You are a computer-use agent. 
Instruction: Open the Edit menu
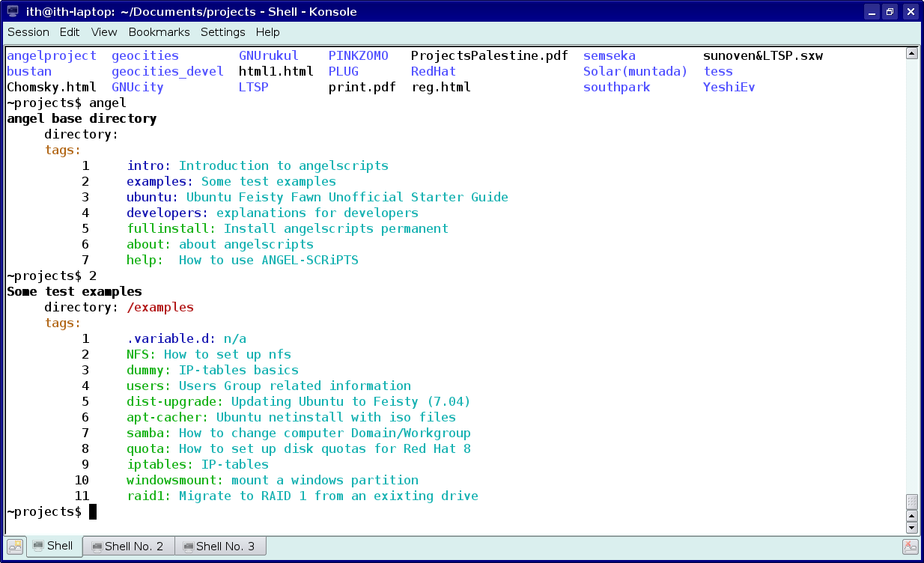70,32
